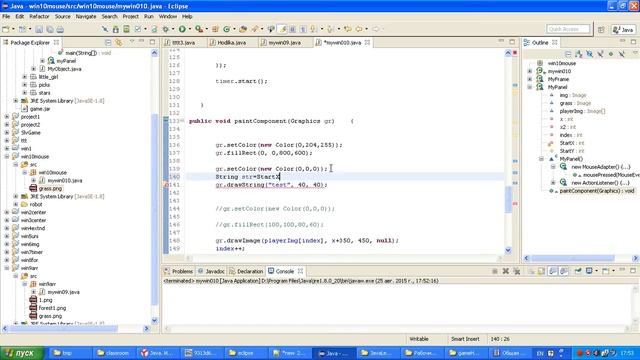Viewport: 640px width, 360px height.
Task: Open the Windows Start (пуск) button
Action: pos(22,353)
